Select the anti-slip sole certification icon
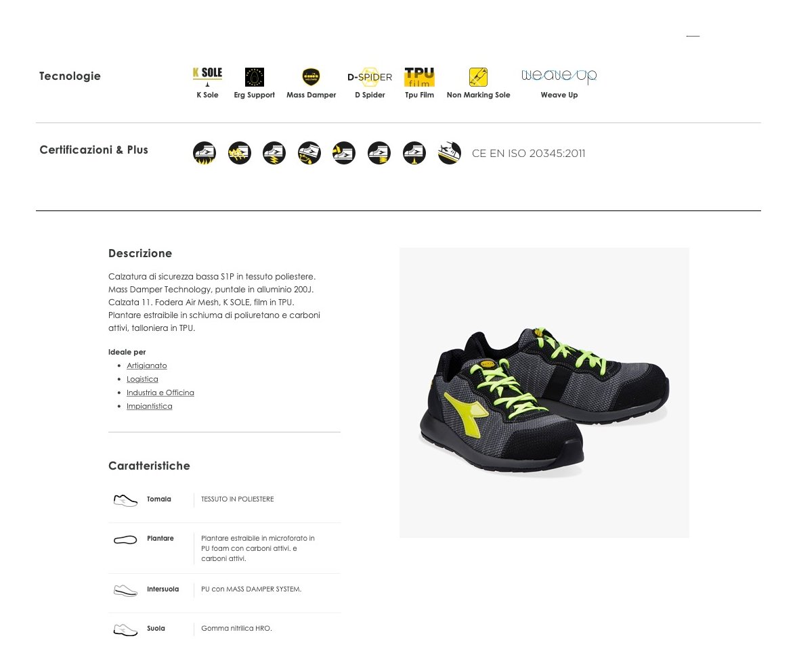The image size is (797, 672). 450,153
